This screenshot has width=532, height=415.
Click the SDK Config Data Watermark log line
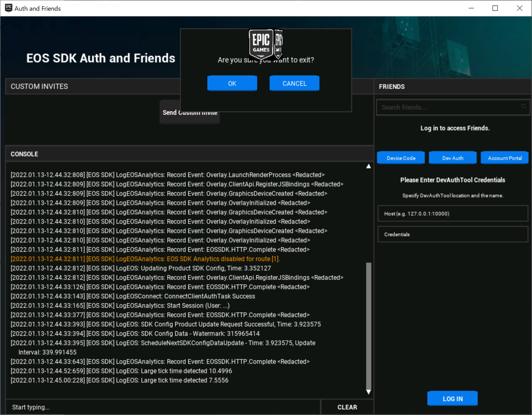(135, 333)
